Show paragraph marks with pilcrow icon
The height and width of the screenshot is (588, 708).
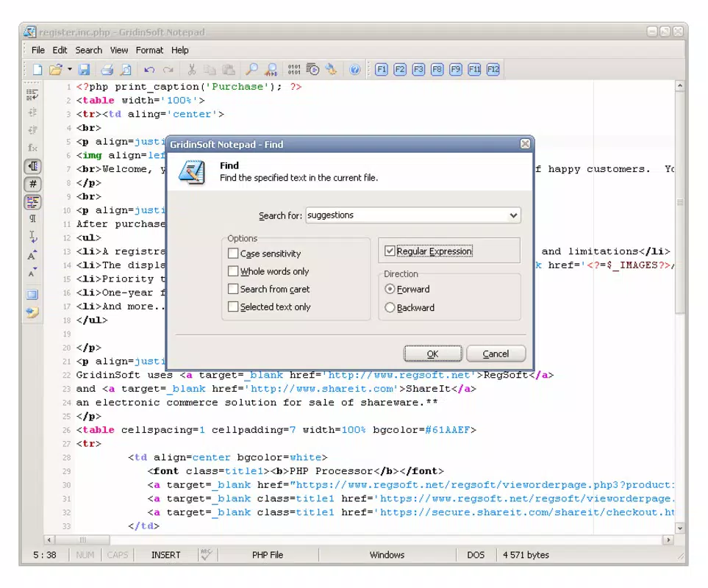point(32,219)
